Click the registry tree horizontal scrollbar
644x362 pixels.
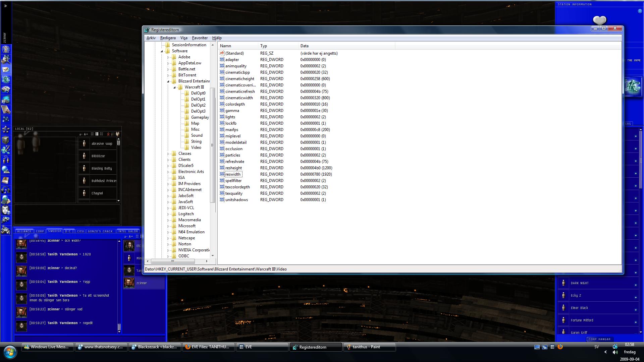point(172,261)
